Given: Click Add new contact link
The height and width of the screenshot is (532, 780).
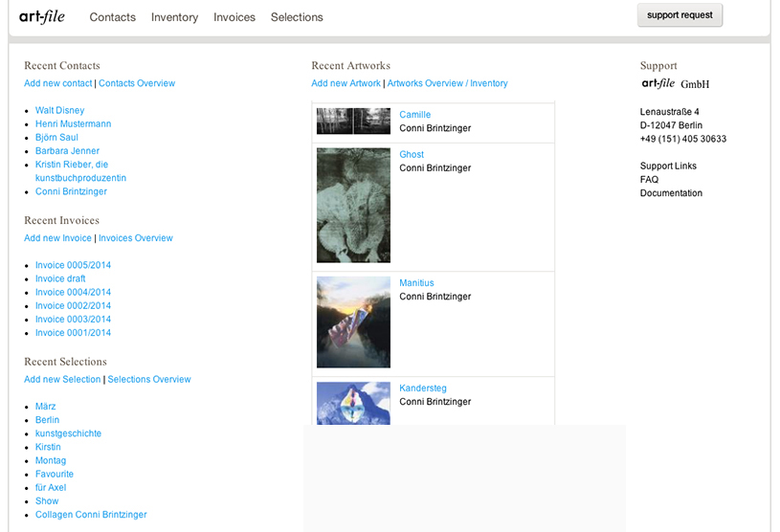Looking at the screenshot, I should point(58,83).
